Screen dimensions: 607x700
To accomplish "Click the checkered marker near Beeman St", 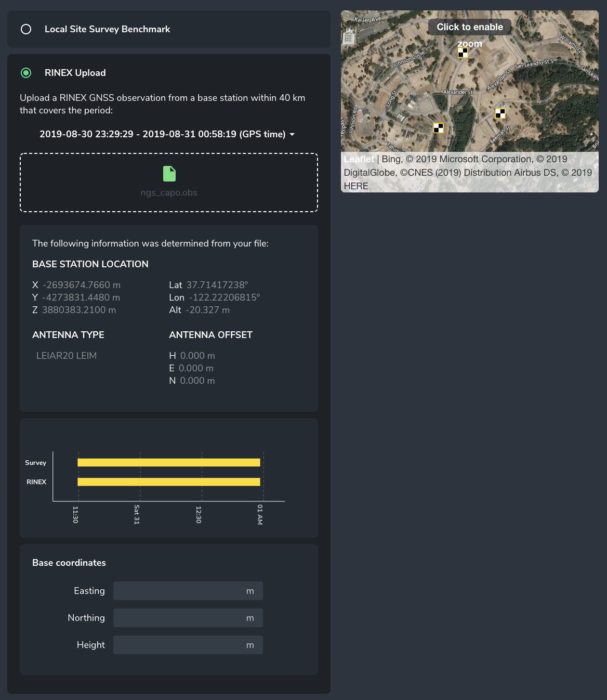I will click(500, 113).
